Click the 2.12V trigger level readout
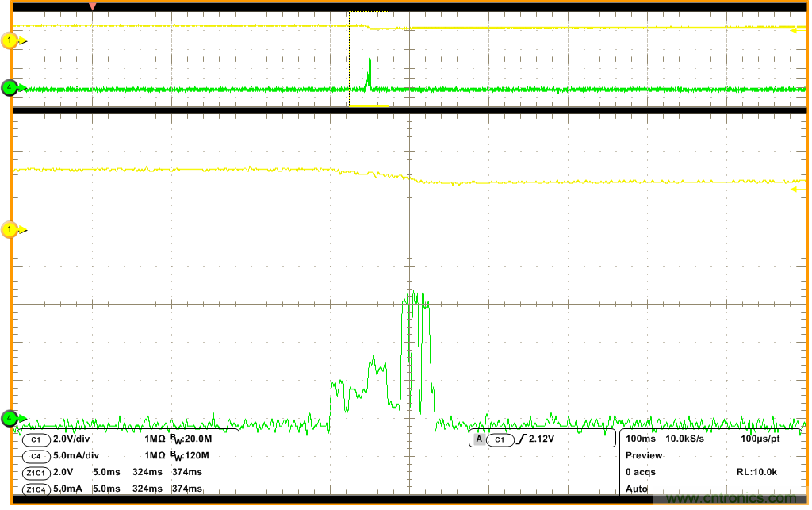 tap(542, 439)
